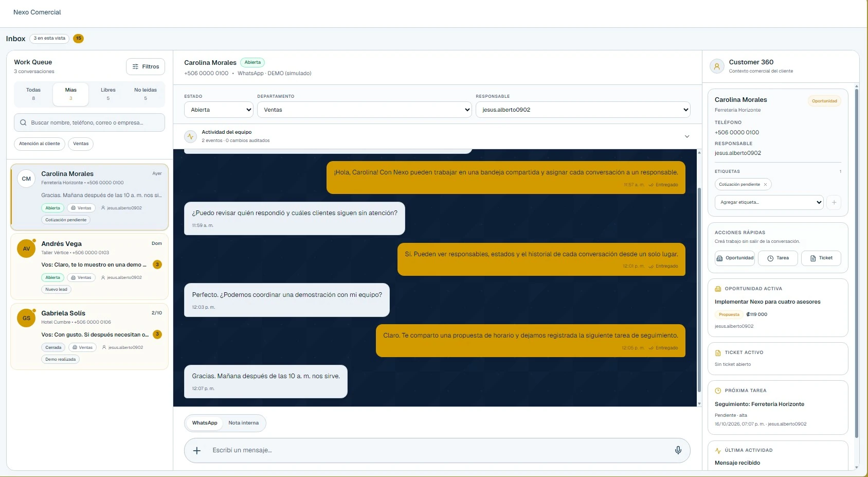Select the No leídas tab
This screenshot has height=477, width=868.
(146, 94)
